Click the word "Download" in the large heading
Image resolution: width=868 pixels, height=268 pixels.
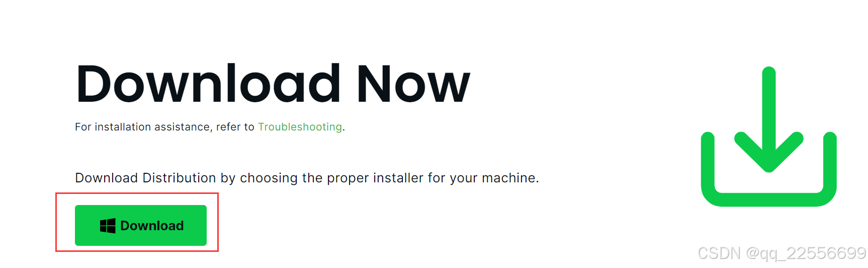(208, 84)
